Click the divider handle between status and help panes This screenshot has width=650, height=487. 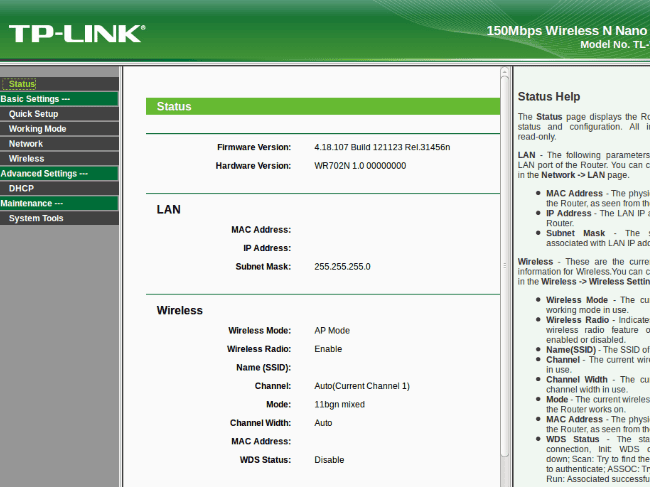[505, 265]
